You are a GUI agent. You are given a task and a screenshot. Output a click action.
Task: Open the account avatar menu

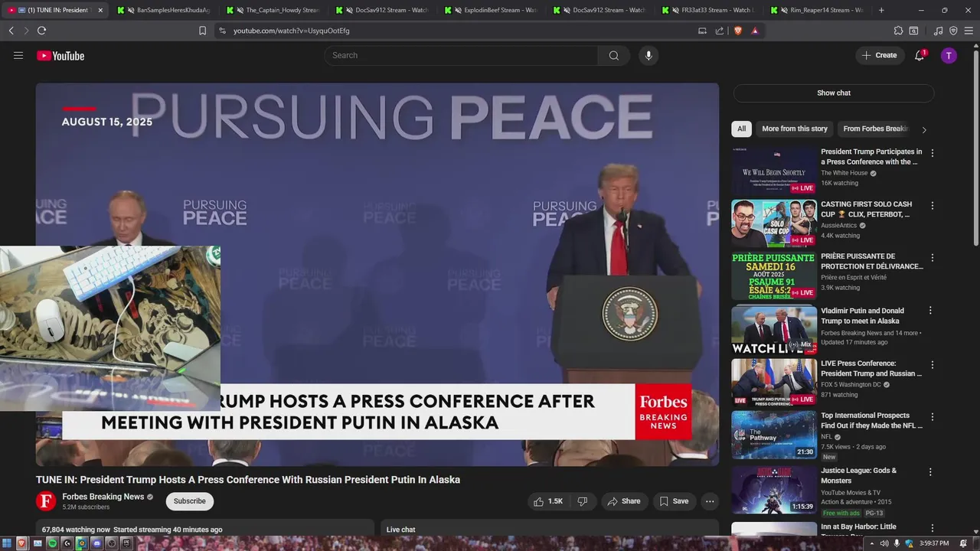tap(949, 55)
